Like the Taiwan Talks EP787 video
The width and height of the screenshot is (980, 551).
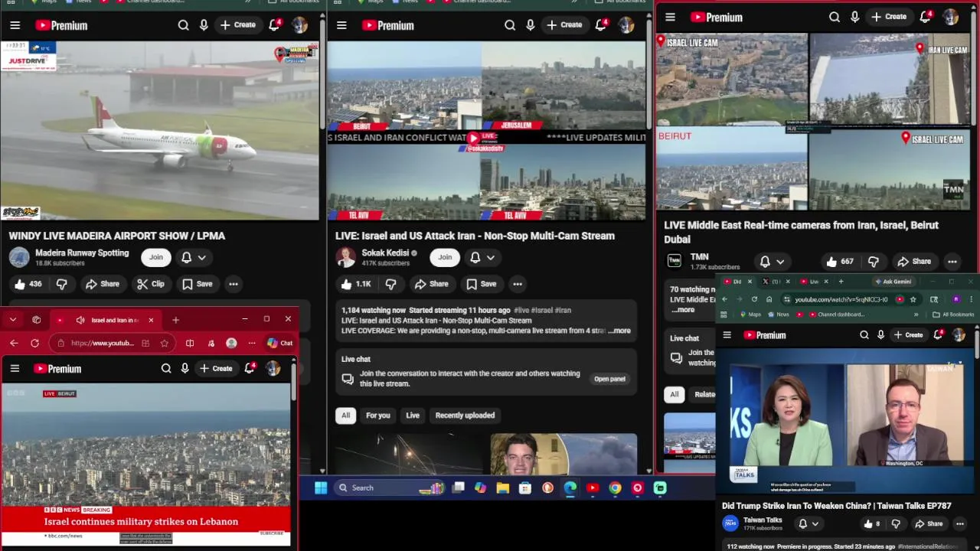(x=871, y=524)
